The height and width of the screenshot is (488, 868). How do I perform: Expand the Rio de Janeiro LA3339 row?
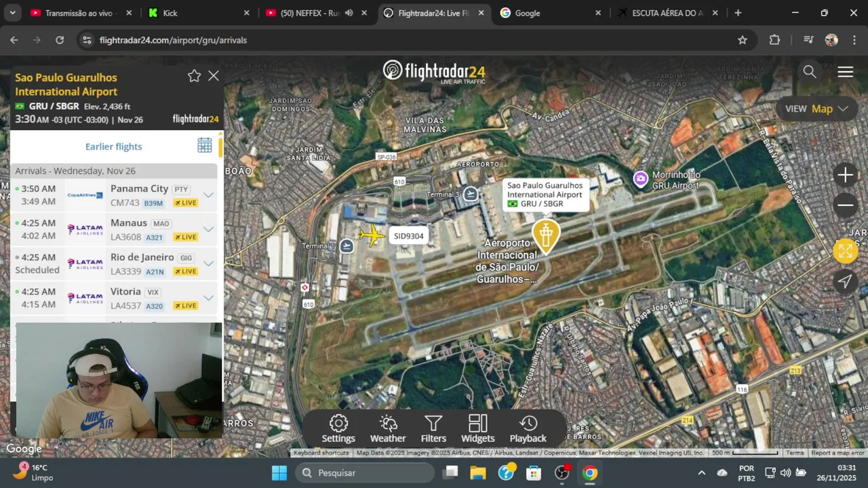coord(208,264)
